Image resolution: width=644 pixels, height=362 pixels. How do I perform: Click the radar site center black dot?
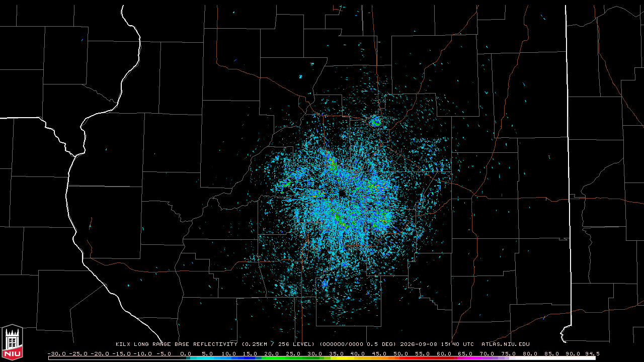coord(342,193)
